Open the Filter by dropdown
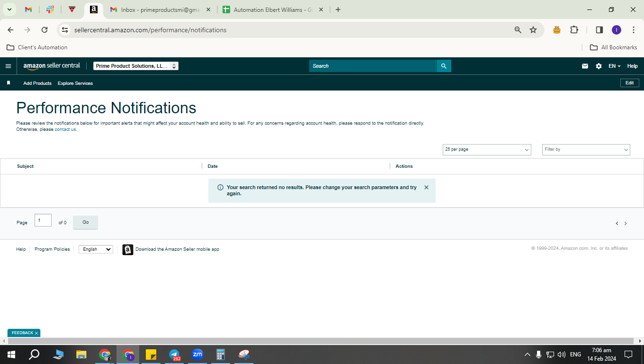The width and height of the screenshot is (644, 364). pos(586,149)
